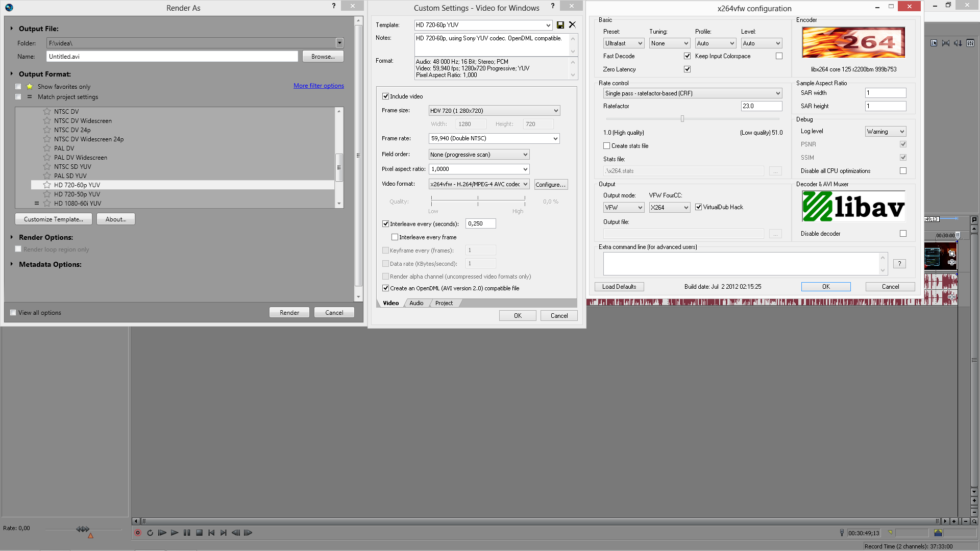980x551 pixels.
Task: Click the help button in extra command line
Action: (x=899, y=264)
